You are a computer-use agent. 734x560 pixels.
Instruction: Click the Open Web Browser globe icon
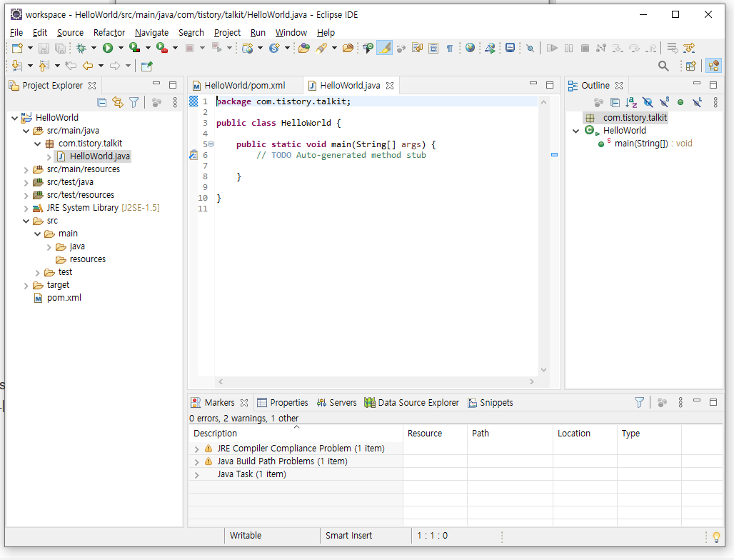point(470,48)
